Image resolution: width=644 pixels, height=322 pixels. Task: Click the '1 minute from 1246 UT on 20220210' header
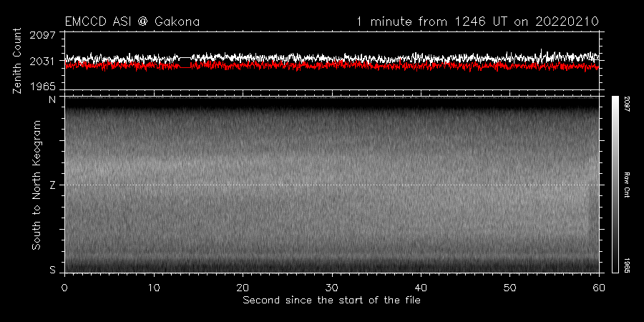(x=477, y=21)
